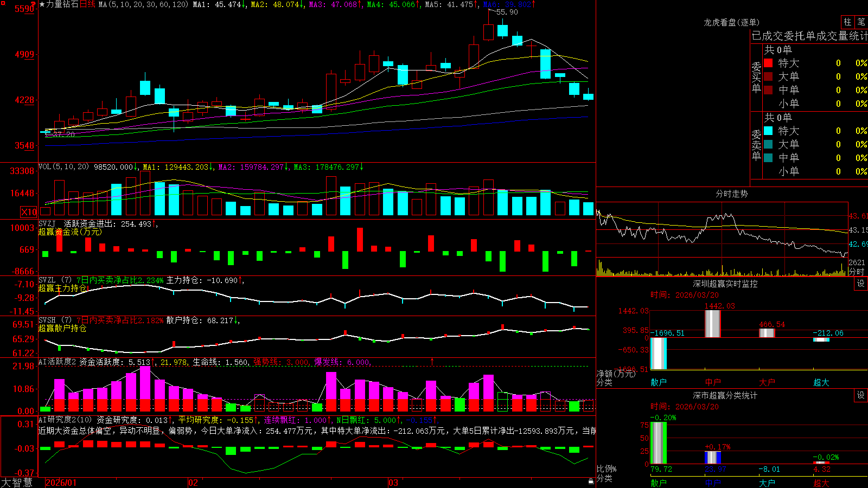Click the 爆发线: 6.000 label
This screenshot has height=488, width=868.
pyautogui.click(x=342, y=362)
